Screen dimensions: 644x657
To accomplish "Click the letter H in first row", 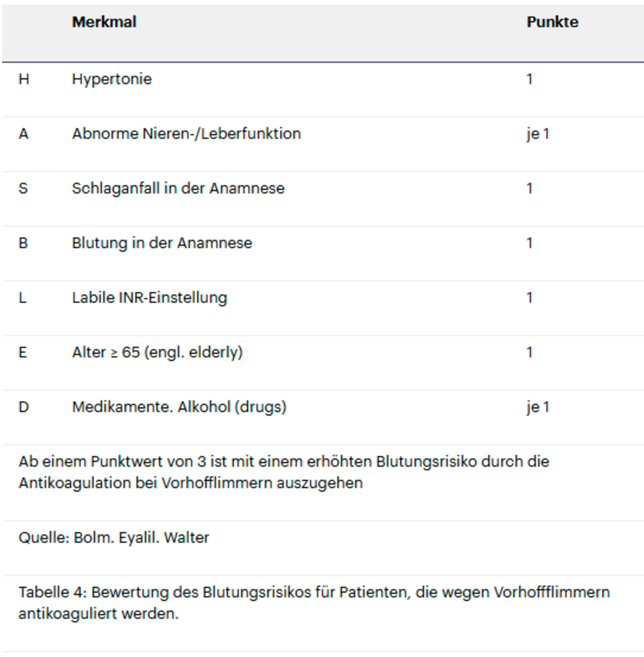I will 24,79.
